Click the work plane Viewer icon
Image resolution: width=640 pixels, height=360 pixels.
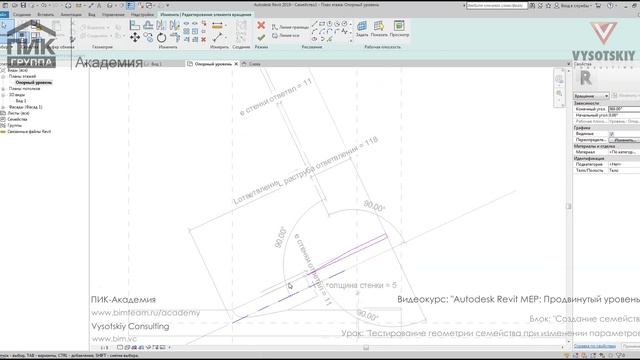pos(399,26)
